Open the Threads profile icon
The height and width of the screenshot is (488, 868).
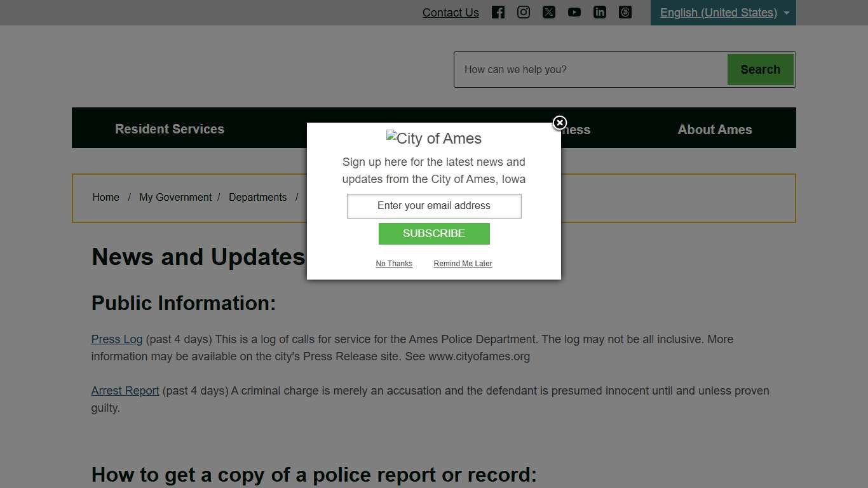pos(625,12)
